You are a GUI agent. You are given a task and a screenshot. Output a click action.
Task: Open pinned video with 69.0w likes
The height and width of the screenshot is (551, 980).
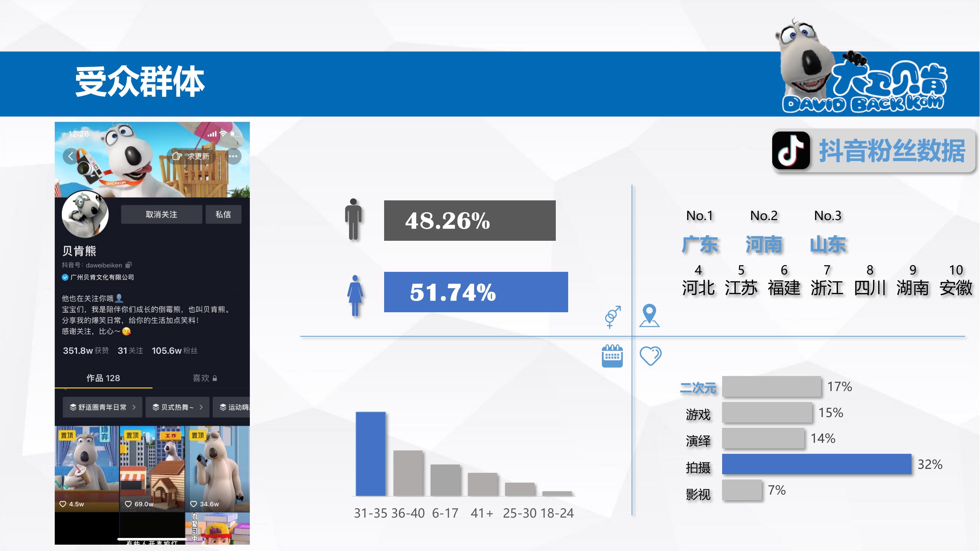(x=152, y=469)
